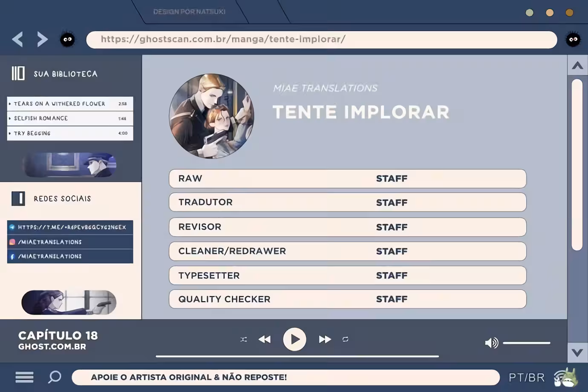Click the Sua Biblioteca library icon
The height and width of the screenshot is (392, 588).
tap(18, 73)
